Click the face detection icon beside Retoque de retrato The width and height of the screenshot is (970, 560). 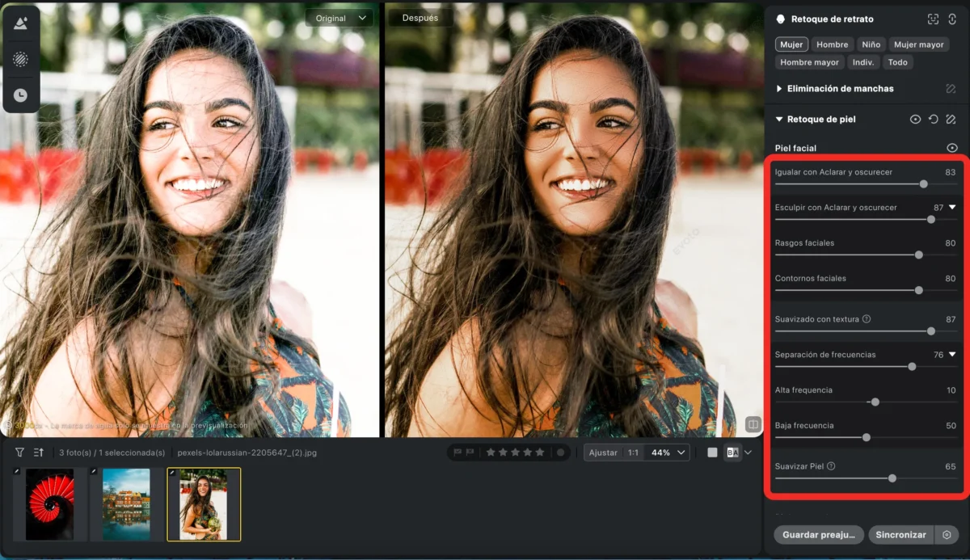pos(934,19)
